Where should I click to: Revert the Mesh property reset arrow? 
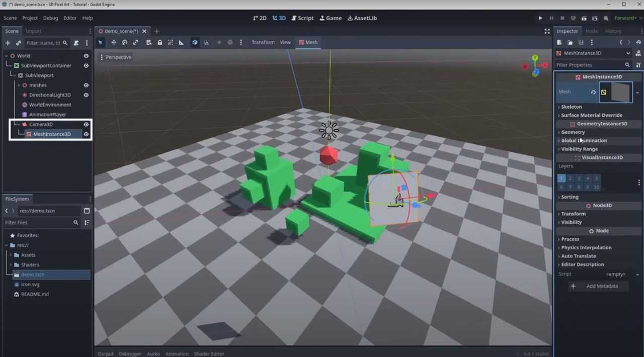[x=593, y=92]
